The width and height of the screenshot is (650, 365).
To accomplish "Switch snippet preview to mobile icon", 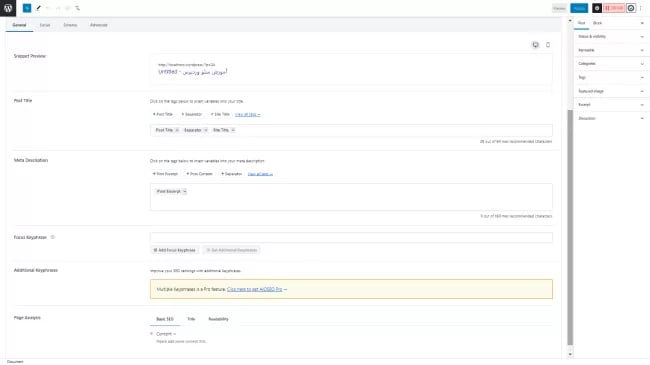I will 548,45.
